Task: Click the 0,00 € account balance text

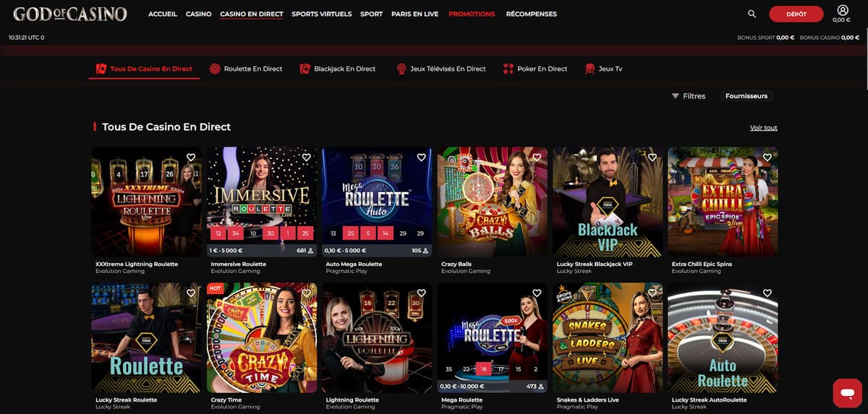Action: coord(842,20)
